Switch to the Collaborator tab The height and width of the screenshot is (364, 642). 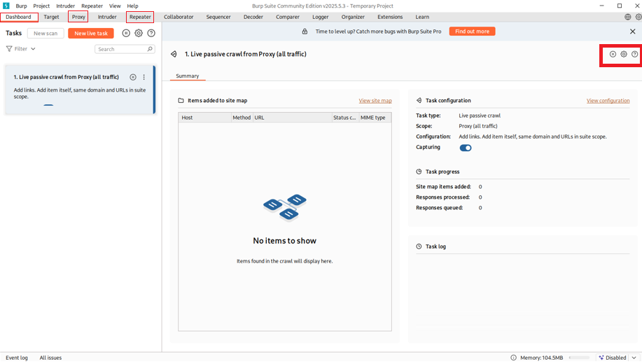(x=179, y=17)
